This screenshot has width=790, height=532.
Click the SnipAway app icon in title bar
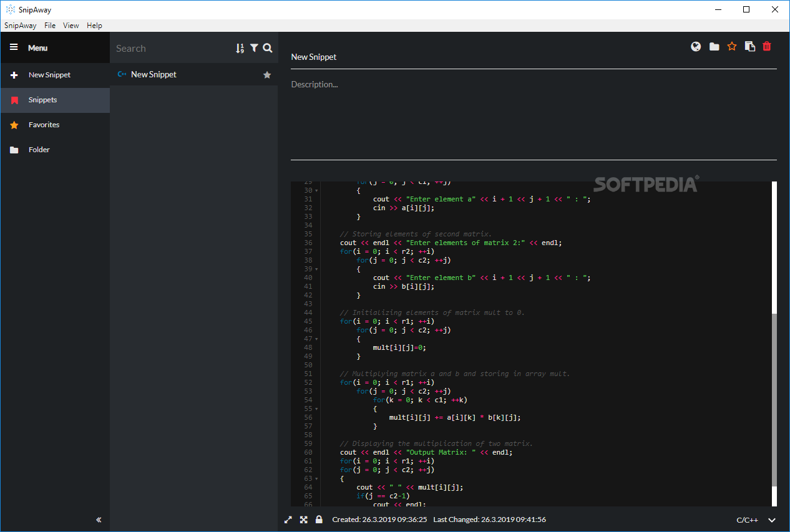10,10
